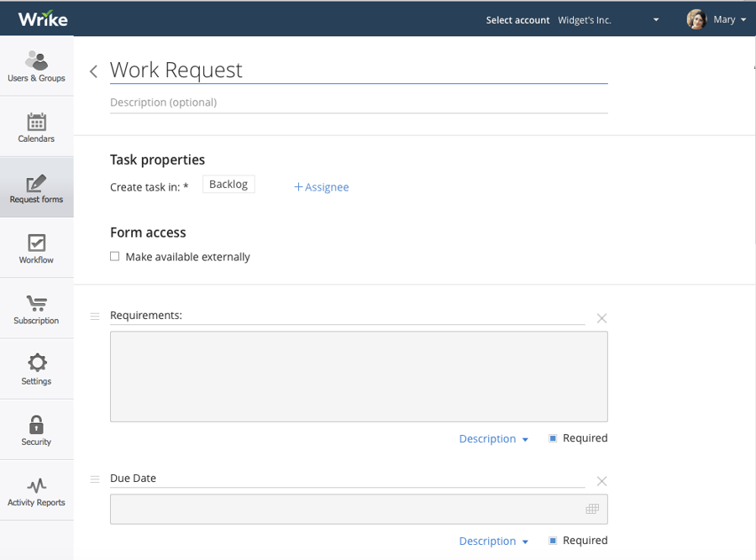Remove the Requirements field with its X
This screenshot has height=560, width=756.
point(601,318)
